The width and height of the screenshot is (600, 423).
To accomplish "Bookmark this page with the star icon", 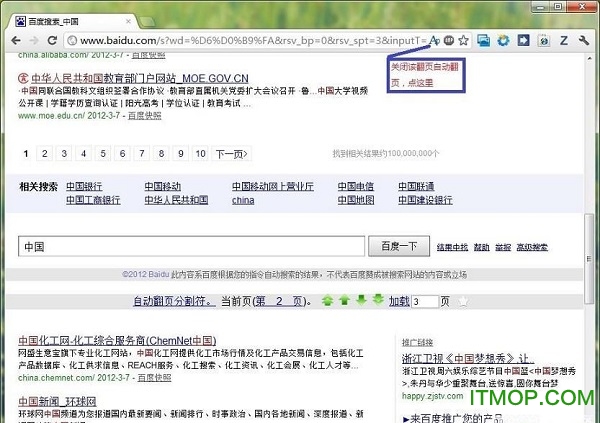I will click(x=463, y=40).
